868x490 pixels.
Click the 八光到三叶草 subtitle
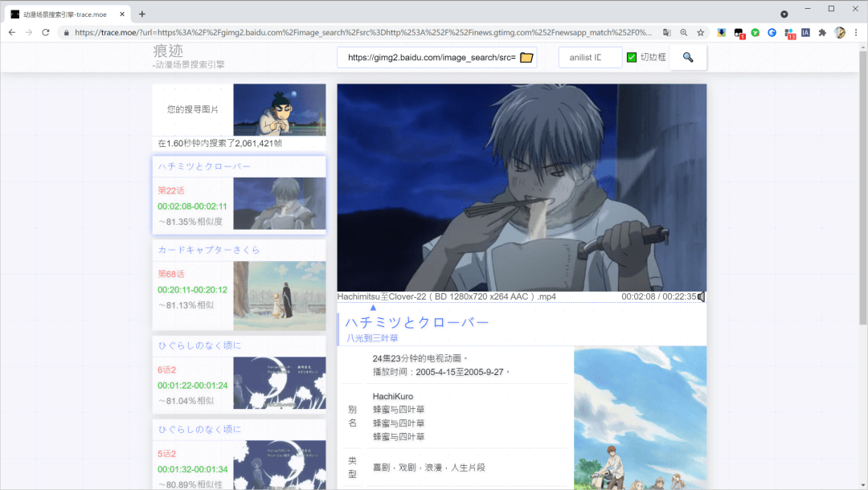pyautogui.click(x=372, y=338)
